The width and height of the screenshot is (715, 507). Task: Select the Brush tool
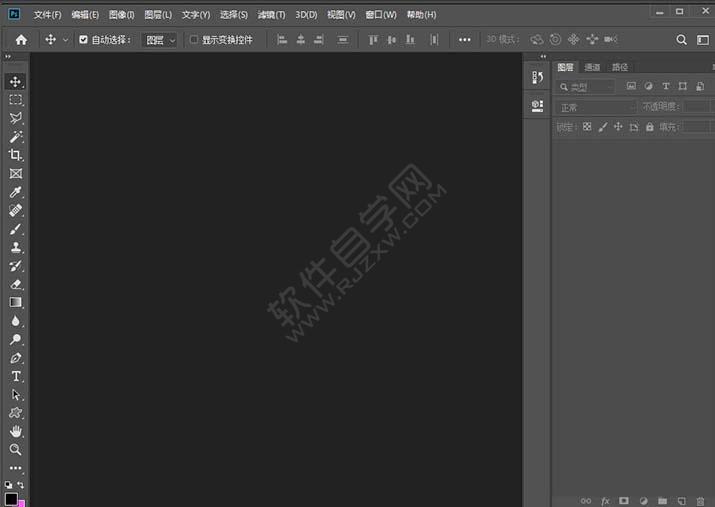click(16, 229)
